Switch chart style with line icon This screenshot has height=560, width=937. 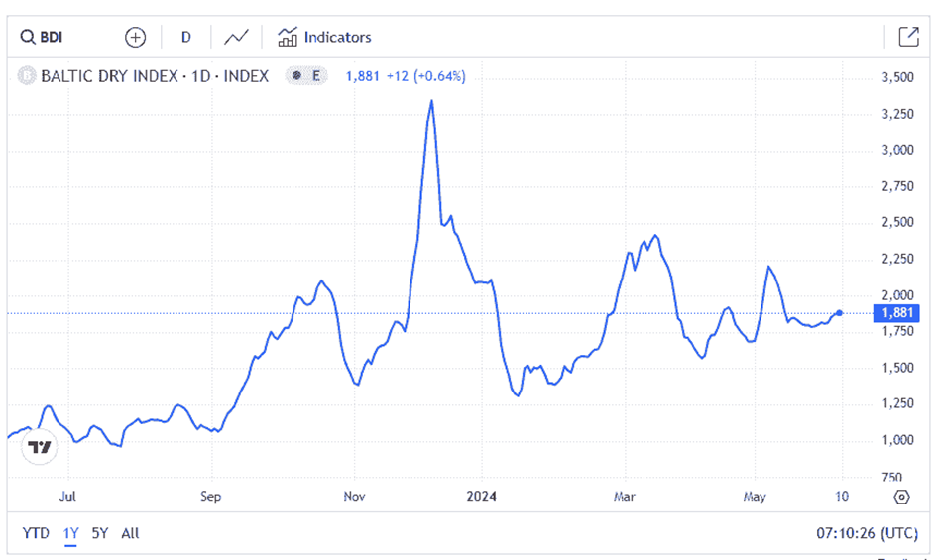(236, 37)
